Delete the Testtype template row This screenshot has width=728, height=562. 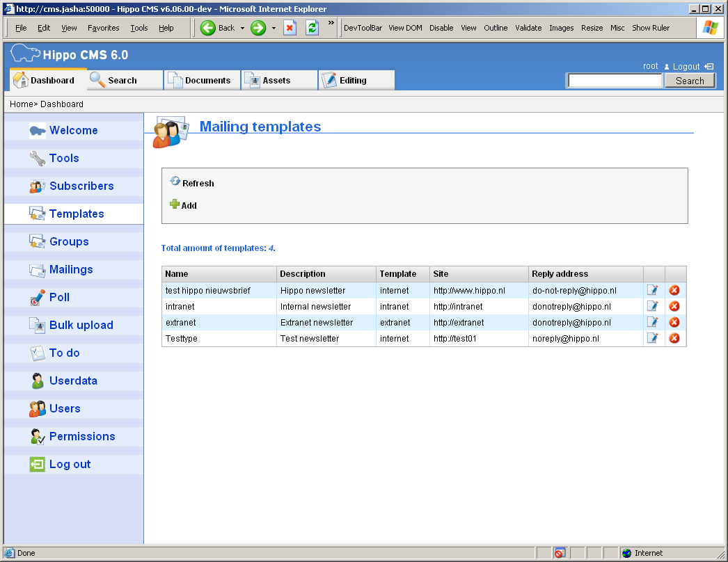pos(674,339)
